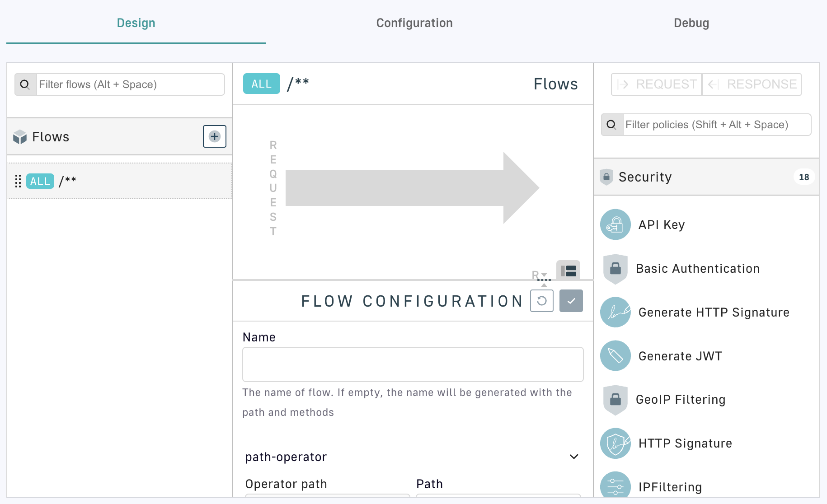The width and height of the screenshot is (827, 504).
Task: Click the API Key policy icon
Action: coord(615,224)
